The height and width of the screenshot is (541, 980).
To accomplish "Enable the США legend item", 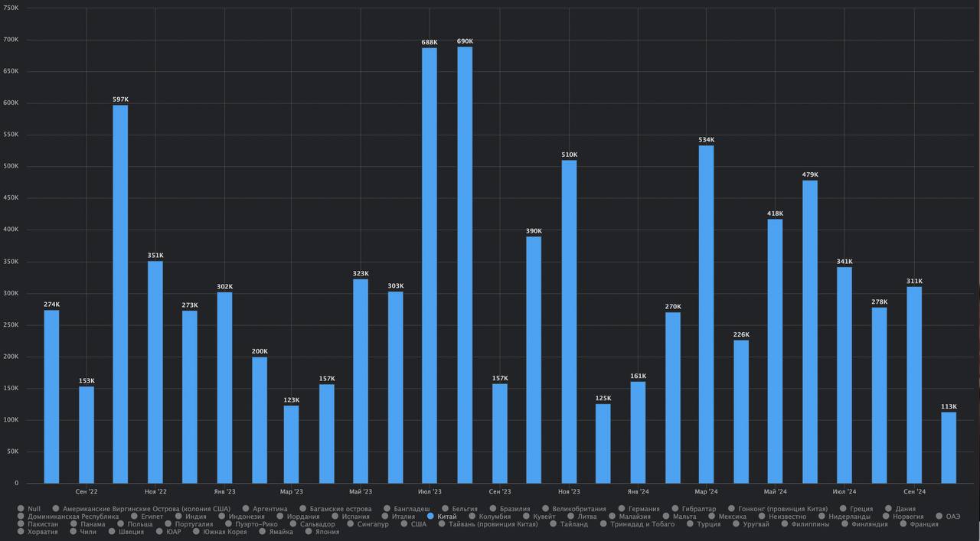I will (419, 524).
